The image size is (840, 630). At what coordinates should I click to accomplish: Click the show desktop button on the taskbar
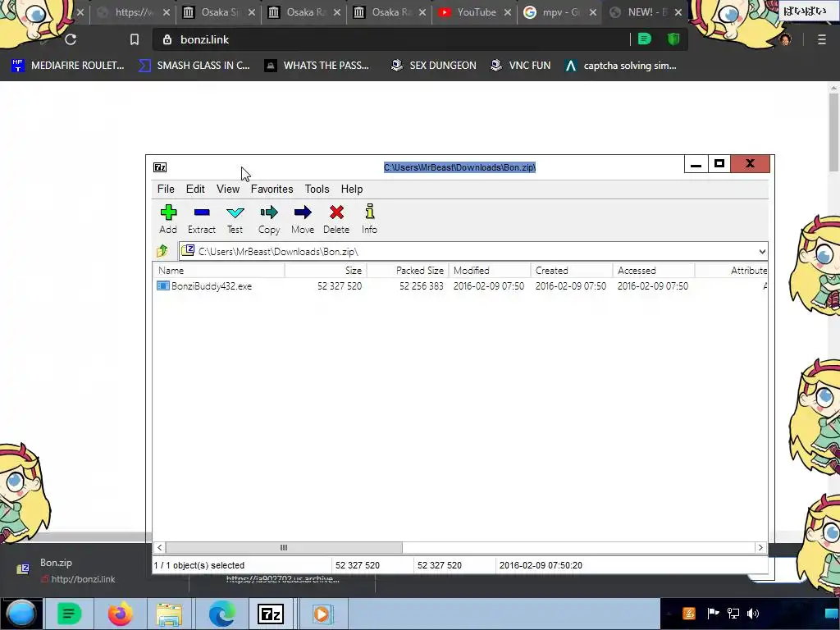coord(832,614)
